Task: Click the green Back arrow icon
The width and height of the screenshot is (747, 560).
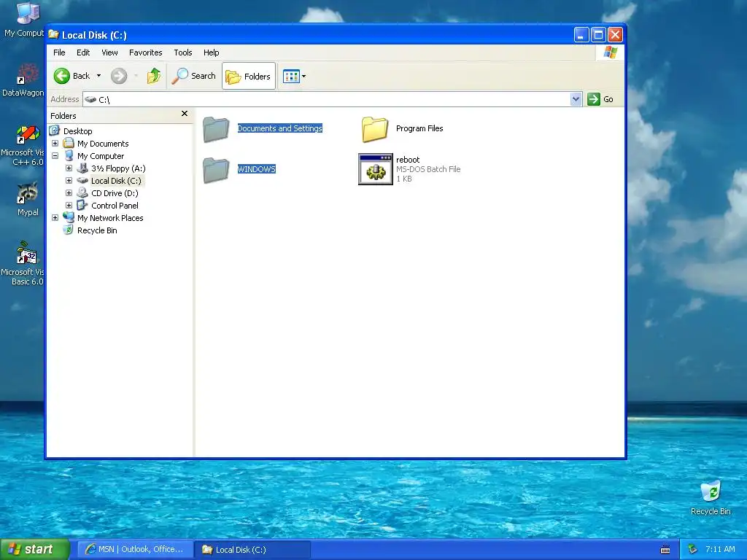Action: [x=61, y=76]
